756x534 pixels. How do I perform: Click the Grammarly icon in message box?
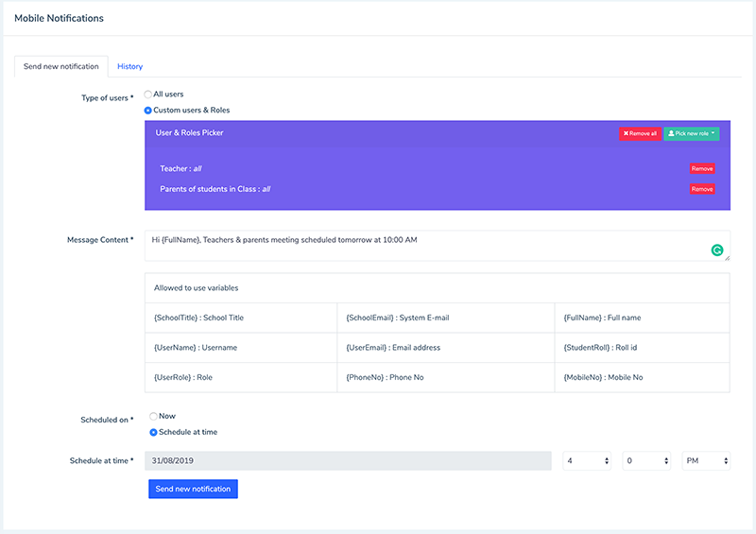(x=717, y=250)
